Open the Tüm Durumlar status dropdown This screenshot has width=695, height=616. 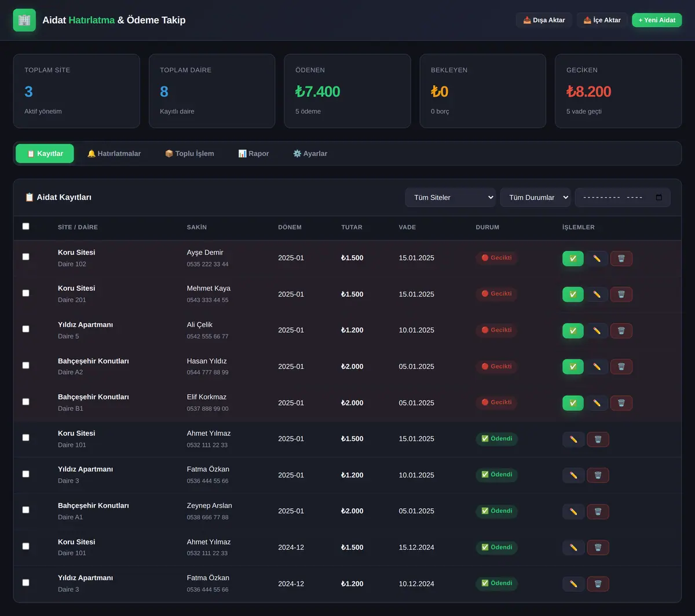click(x=535, y=198)
